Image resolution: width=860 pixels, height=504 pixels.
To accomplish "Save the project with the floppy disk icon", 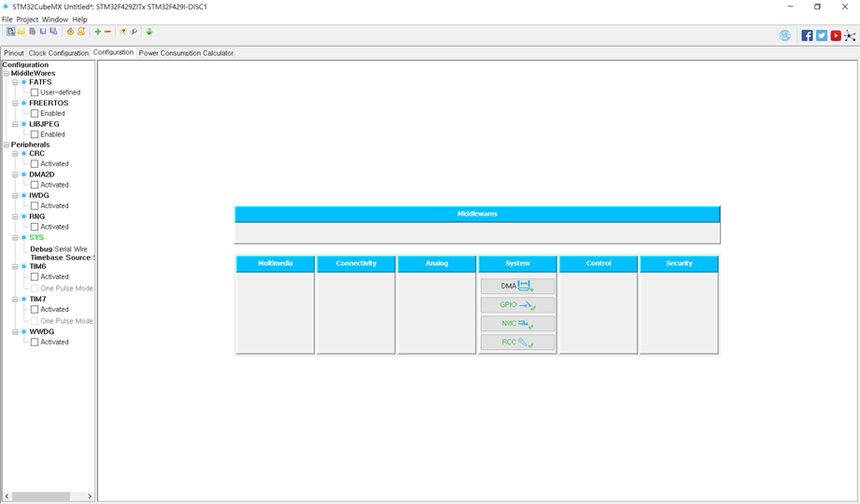I will (x=43, y=32).
